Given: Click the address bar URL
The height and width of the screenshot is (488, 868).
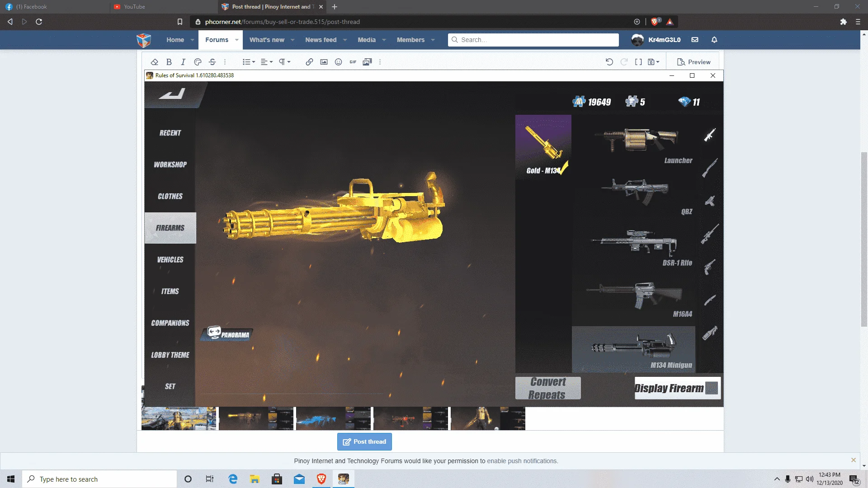Looking at the screenshot, I should pyautogui.click(x=283, y=22).
